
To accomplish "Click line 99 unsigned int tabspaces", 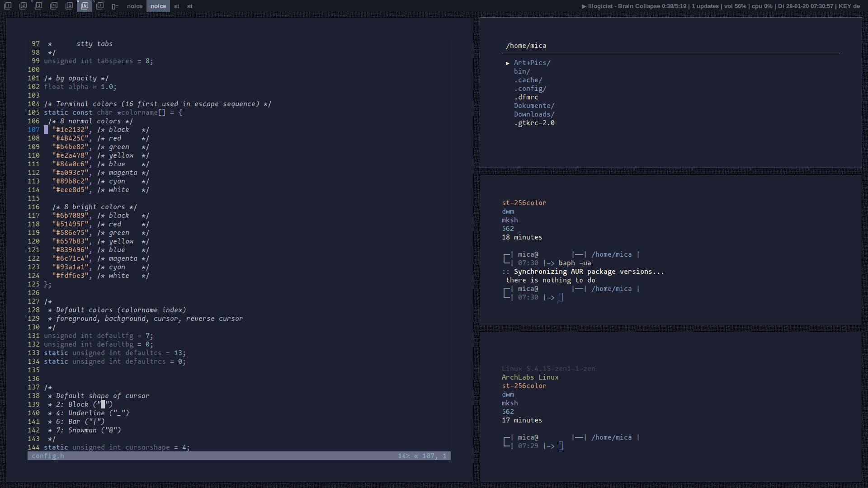I will click(x=99, y=61).
